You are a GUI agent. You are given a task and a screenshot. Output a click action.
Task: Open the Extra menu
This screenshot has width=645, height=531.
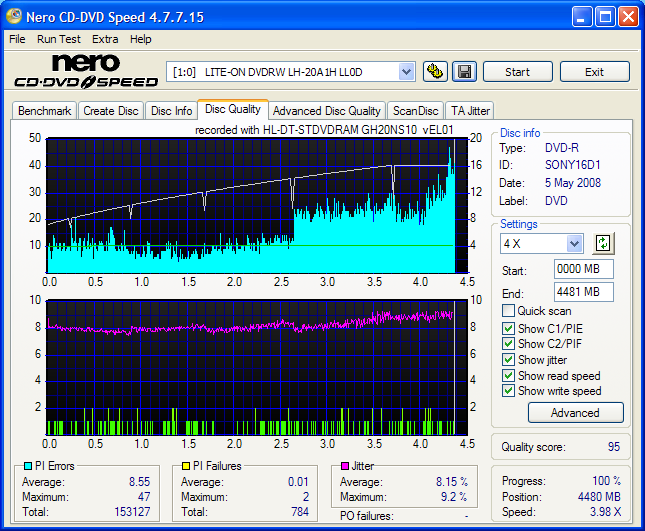point(105,39)
